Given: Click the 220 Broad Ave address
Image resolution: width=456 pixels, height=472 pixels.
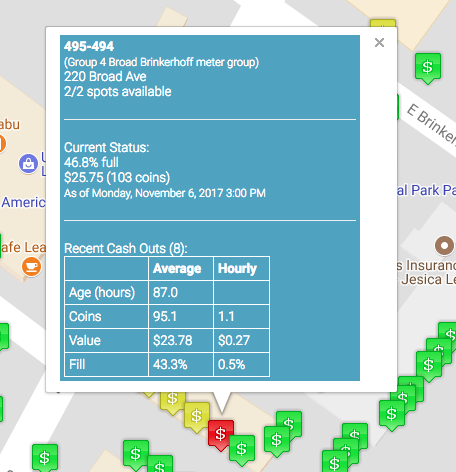Looking at the screenshot, I should [x=105, y=77].
